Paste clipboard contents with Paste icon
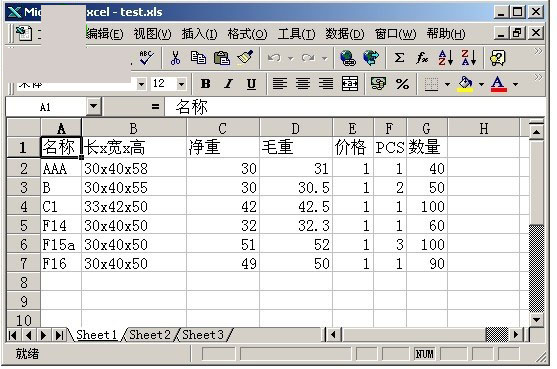 (222, 58)
